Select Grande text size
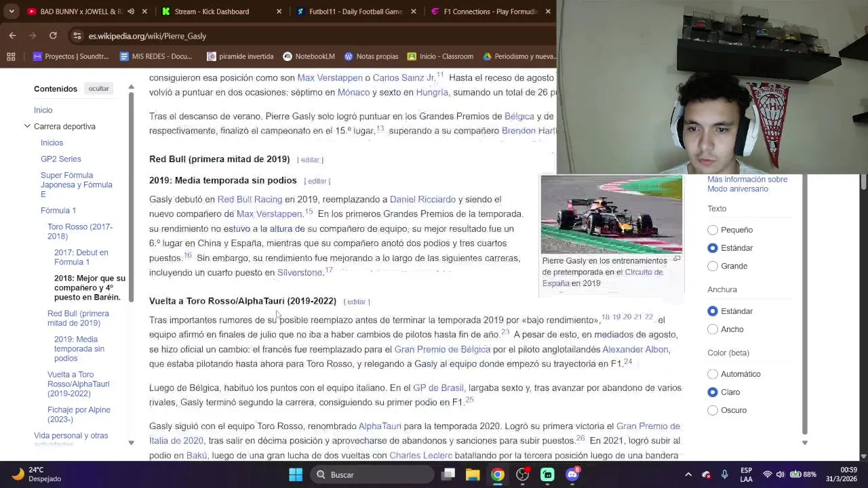This screenshot has height=488, width=868. point(713,266)
